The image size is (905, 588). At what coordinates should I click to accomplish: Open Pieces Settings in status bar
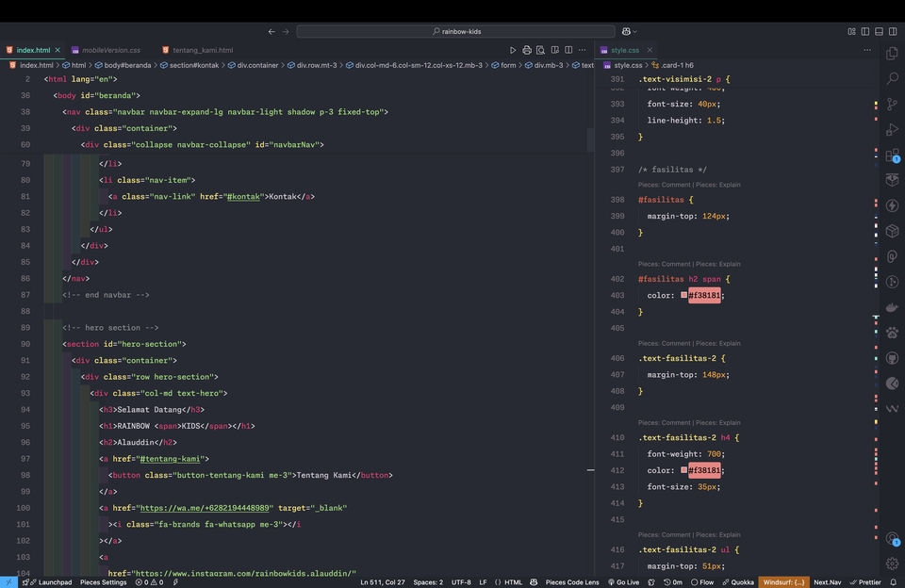point(104,582)
